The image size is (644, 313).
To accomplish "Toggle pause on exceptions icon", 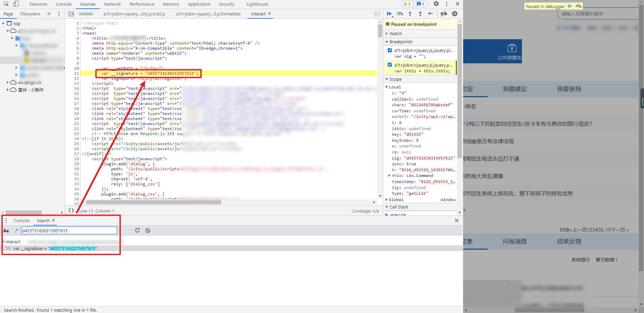I will [x=454, y=14].
